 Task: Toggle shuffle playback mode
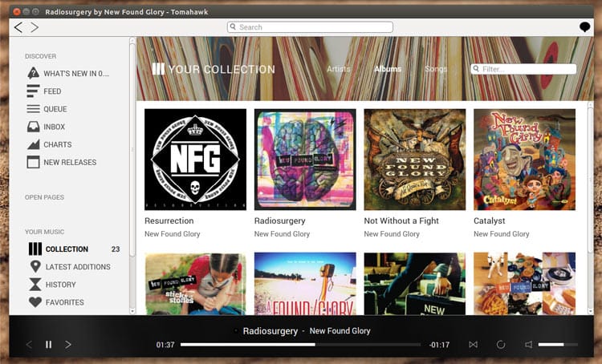[473, 345]
